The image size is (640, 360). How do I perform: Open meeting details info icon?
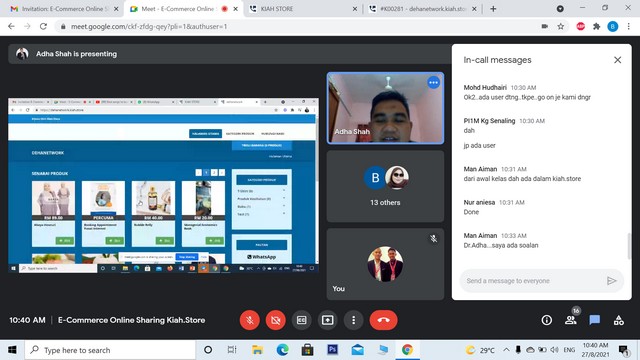point(547,320)
